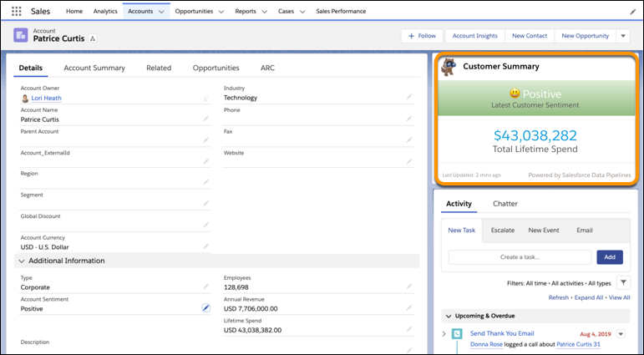Edit the Account Name field pencil
The width and height of the screenshot is (644, 355).
click(x=205, y=119)
